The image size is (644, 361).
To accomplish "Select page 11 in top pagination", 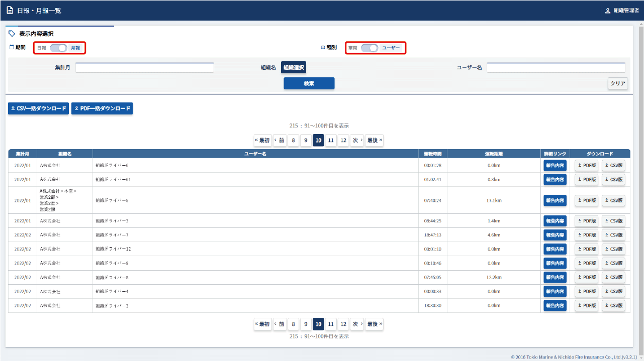I will point(331,141).
